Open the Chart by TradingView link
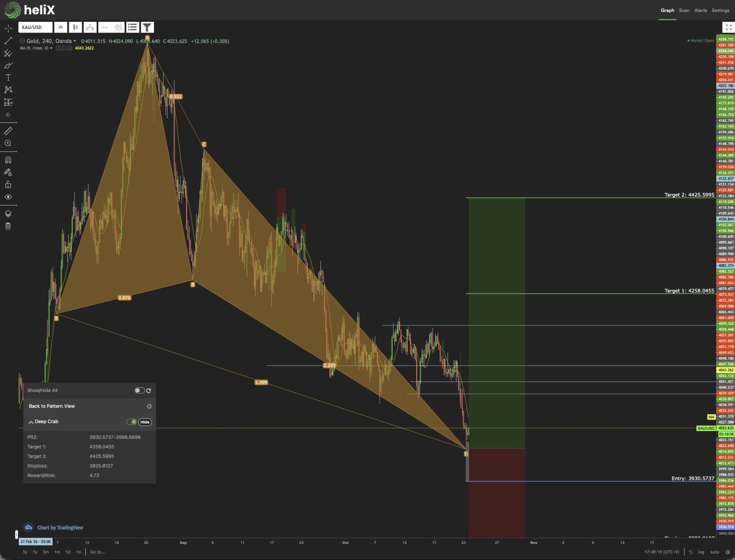This screenshot has width=735, height=560. 60,527
